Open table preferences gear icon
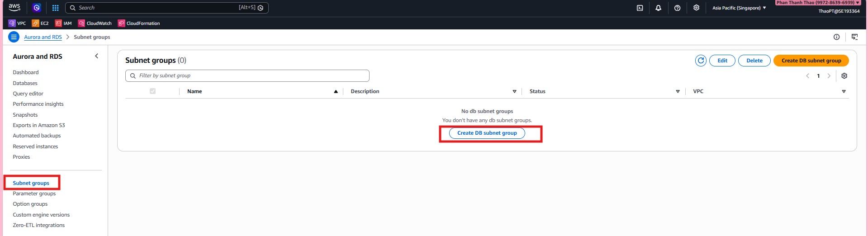 point(844,76)
